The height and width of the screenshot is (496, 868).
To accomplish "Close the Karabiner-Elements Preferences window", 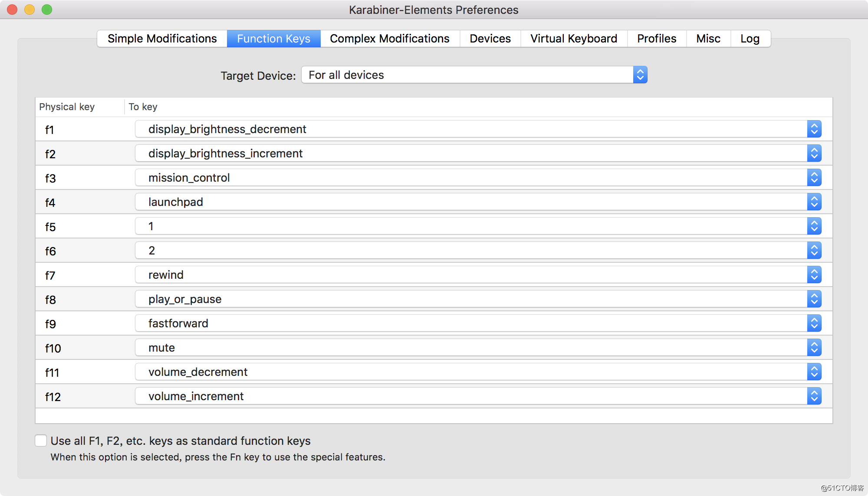I will (x=12, y=10).
